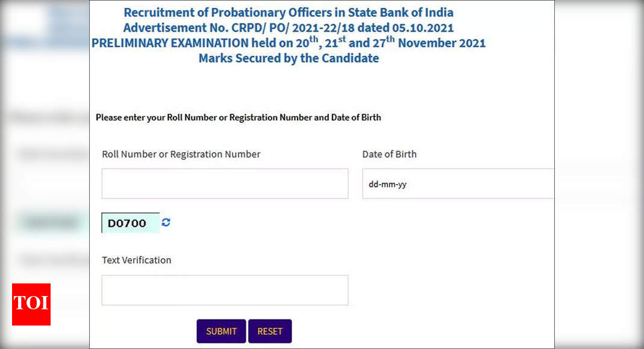
Task: Refresh the captcha code image
Action: pos(166,222)
